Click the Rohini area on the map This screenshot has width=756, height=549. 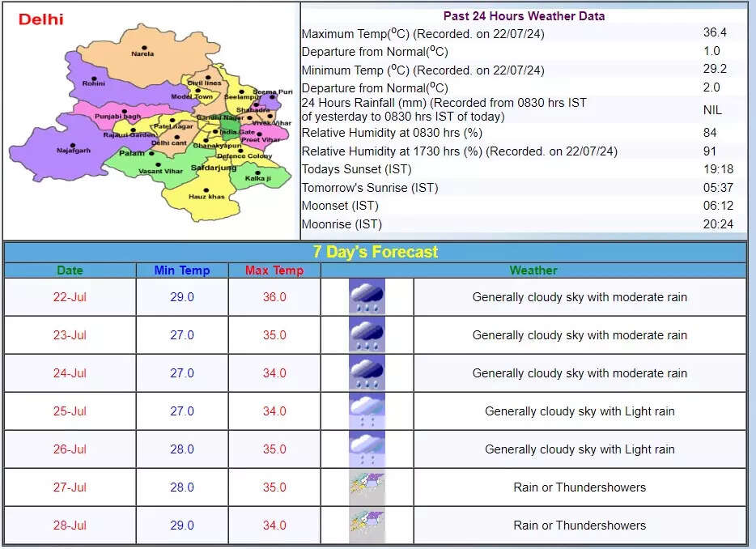click(x=94, y=81)
